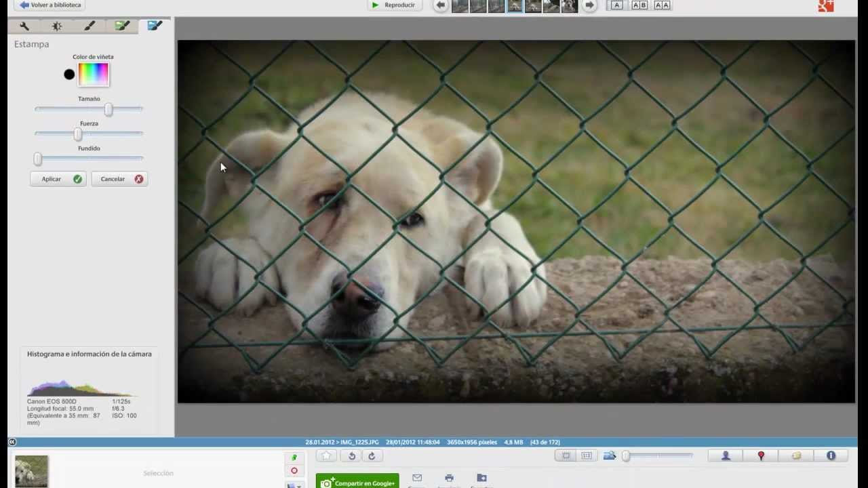This screenshot has height=488, width=868.
Task: Switch to side-by-side A B view
Action: click(639, 5)
